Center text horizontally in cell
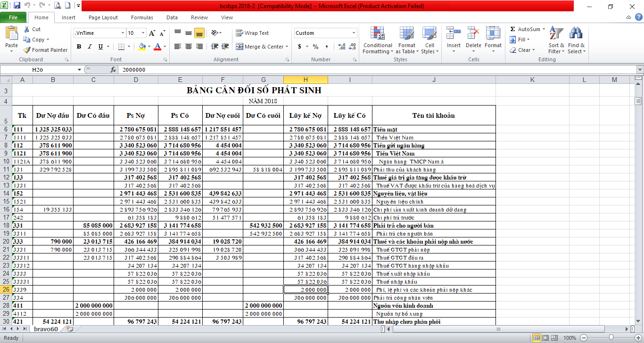Viewport: 644px width, 343px height. point(189,47)
